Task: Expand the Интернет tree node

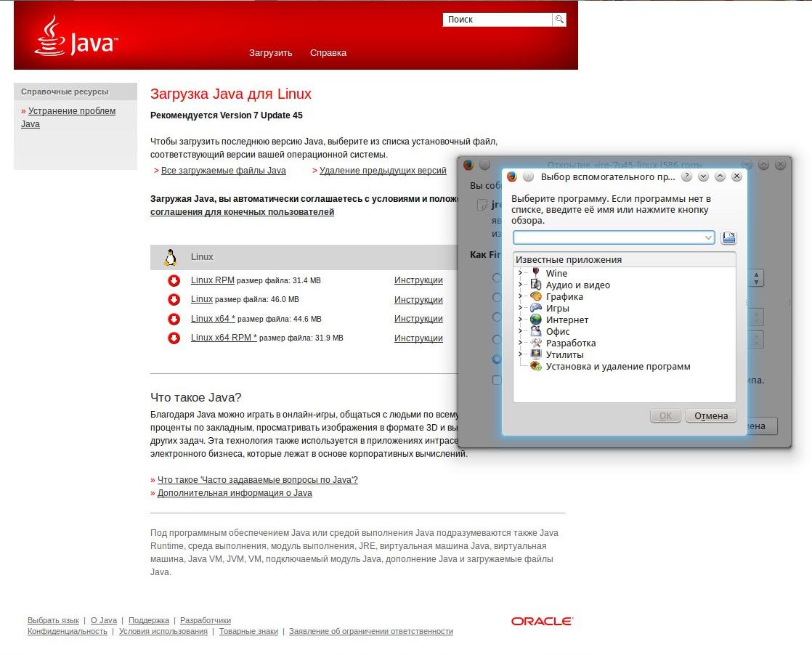Action: tap(521, 320)
